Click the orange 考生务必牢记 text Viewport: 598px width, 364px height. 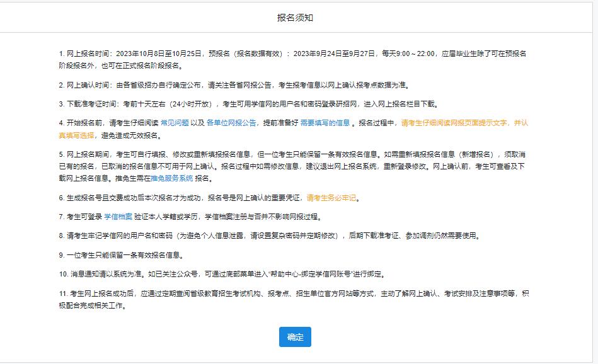pos(331,198)
